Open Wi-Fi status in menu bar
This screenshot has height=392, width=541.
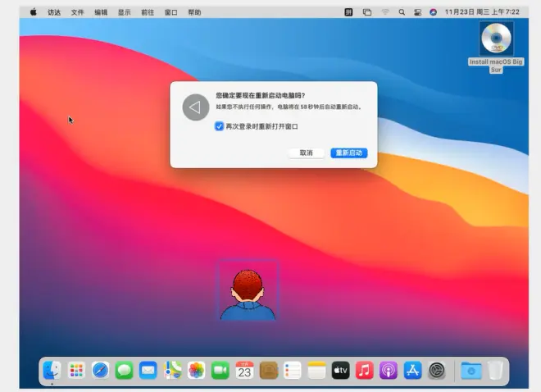click(385, 12)
